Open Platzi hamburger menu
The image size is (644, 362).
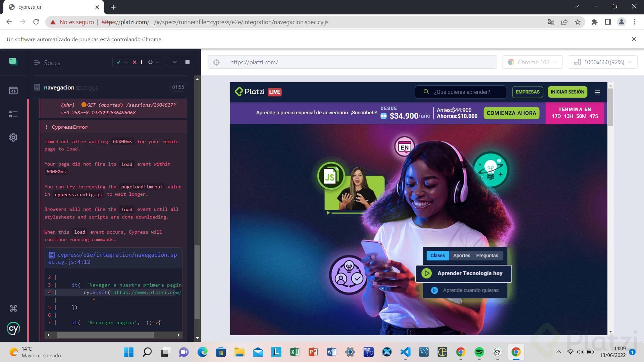pos(597,92)
